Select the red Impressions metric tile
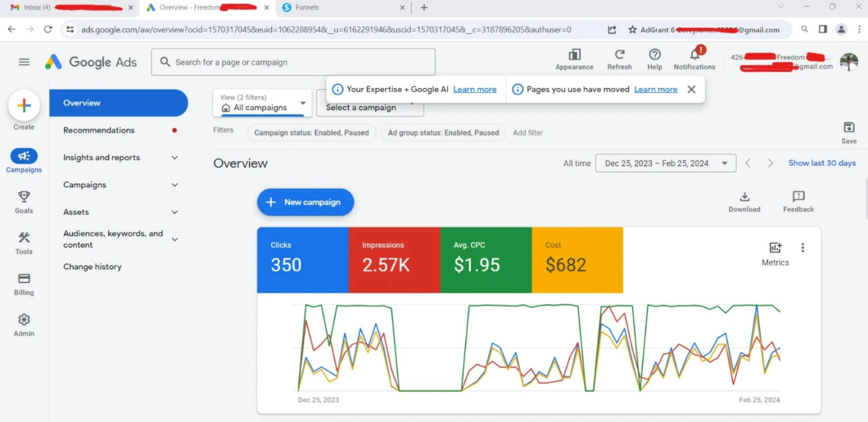Viewport: 868px width, 422px height. (394, 260)
